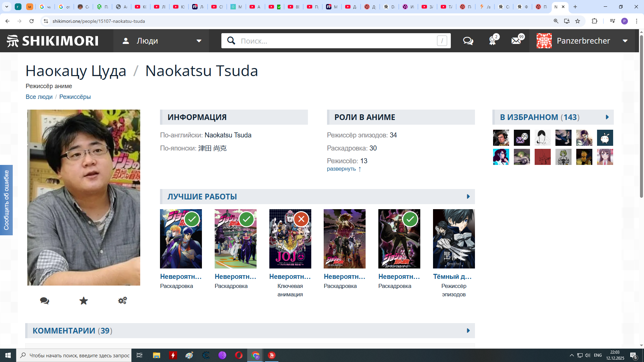Expand roles list via развернуть link
This screenshot has height=362, width=644.
(341, 169)
